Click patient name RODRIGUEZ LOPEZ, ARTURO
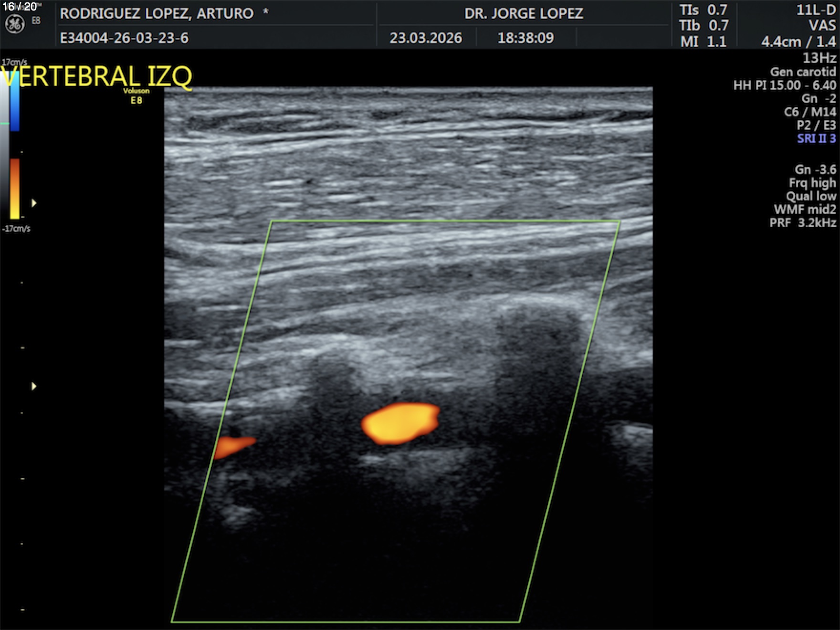The width and height of the screenshot is (840, 630). (157, 13)
